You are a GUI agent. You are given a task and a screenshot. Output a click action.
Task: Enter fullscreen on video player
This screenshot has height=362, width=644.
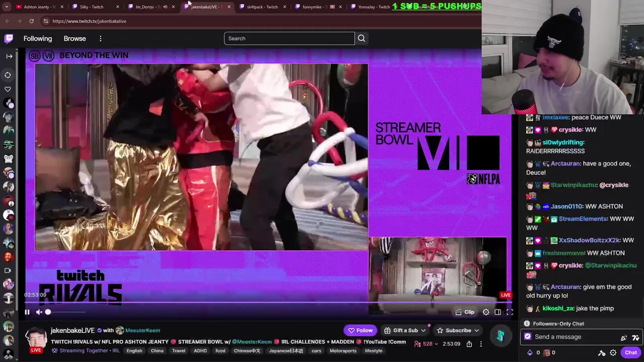coord(510,312)
